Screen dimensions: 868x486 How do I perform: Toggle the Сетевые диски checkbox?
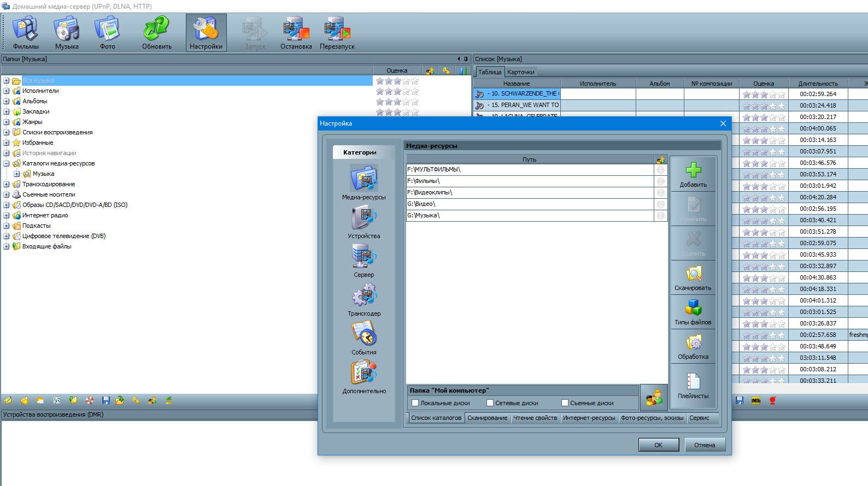pyautogui.click(x=490, y=403)
